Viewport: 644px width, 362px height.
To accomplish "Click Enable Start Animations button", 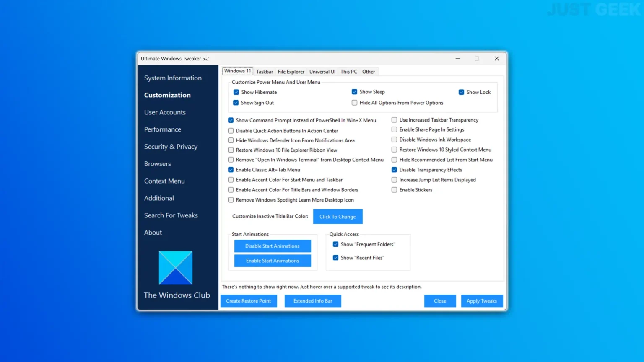I will [273, 261].
